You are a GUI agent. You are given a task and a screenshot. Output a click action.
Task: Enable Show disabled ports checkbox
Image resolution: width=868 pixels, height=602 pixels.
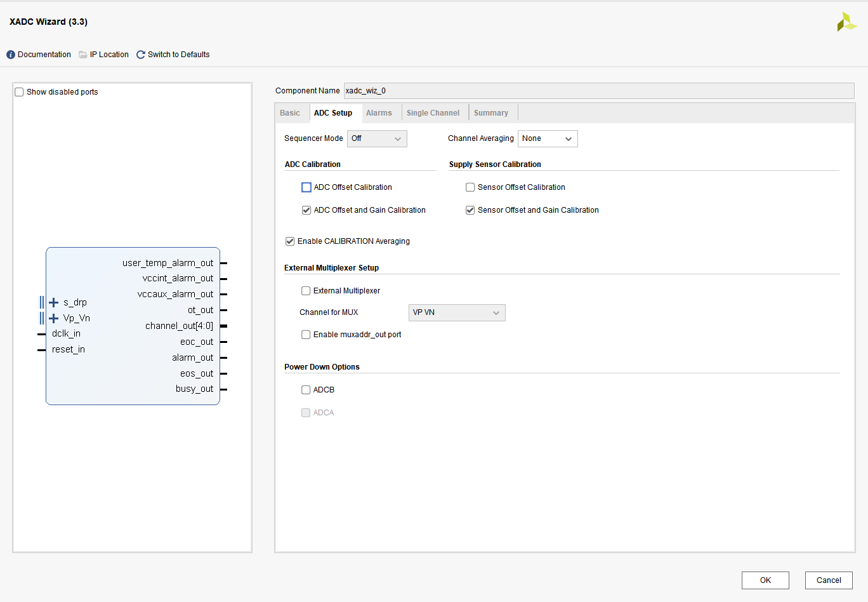click(x=19, y=92)
